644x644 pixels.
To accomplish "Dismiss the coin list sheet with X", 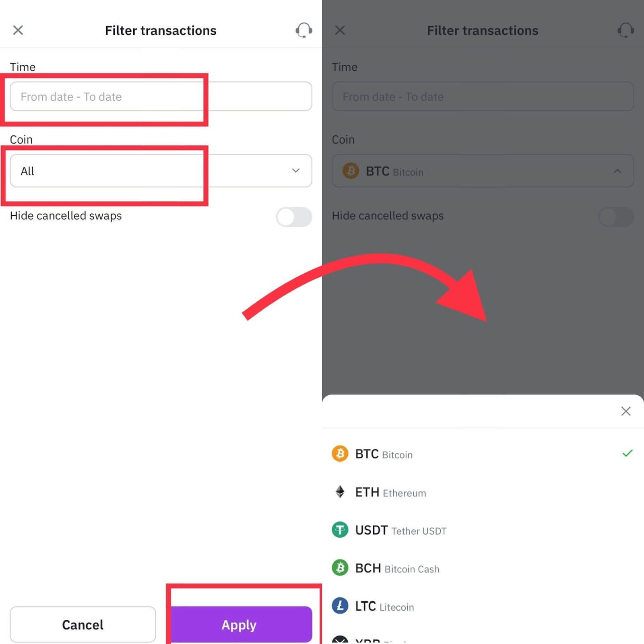I will click(x=625, y=411).
